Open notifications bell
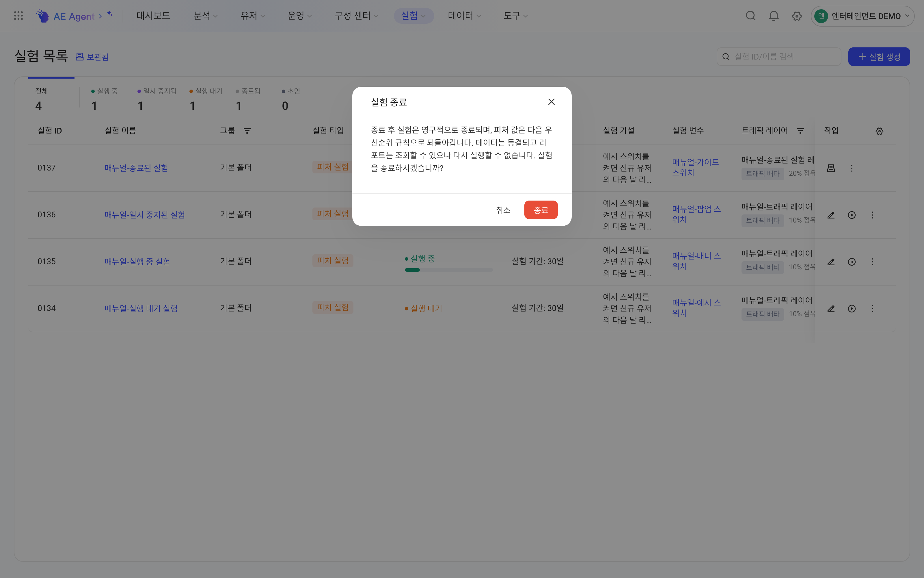This screenshot has width=924, height=578. [774, 16]
